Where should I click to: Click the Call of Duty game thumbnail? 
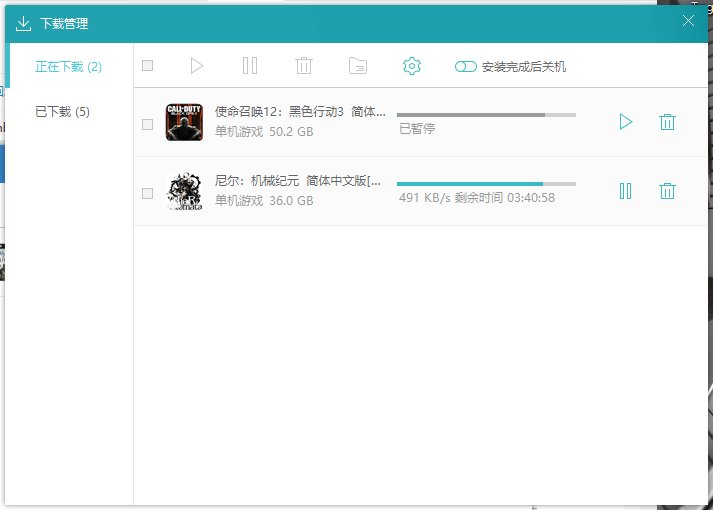(184, 122)
